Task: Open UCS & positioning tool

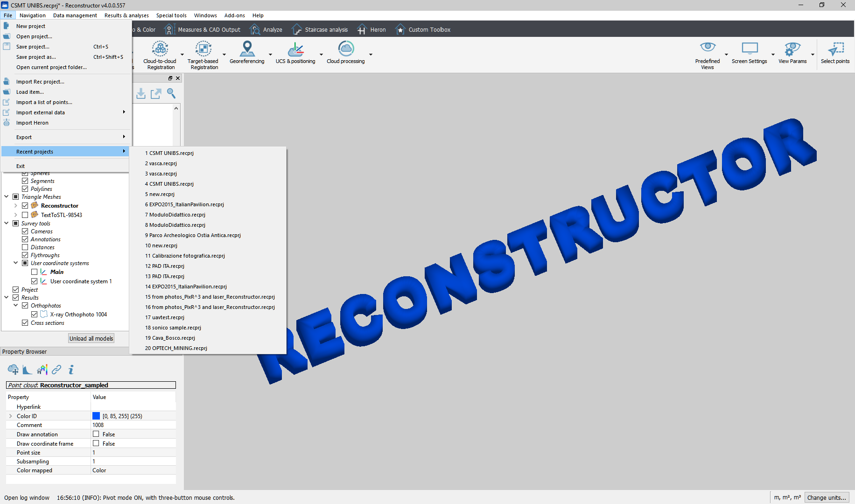Action: point(295,52)
